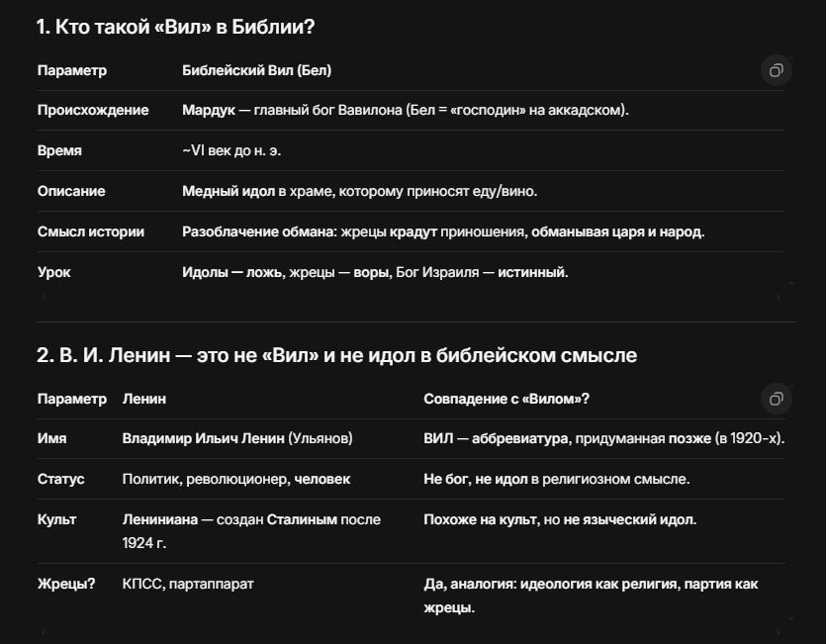Click the right scroll arrow under first table
Image resolution: width=826 pixels, height=644 pixels.
point(779,297)
